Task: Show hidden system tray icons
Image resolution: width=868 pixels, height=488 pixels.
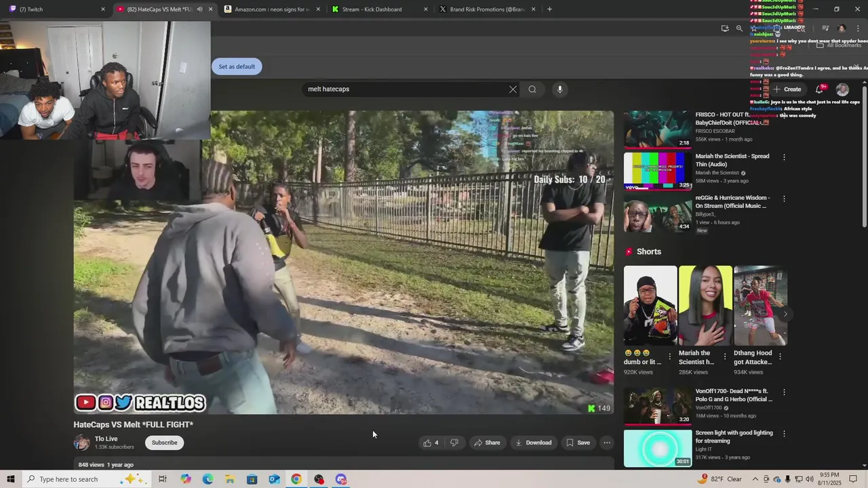Action: coord(756,479)
